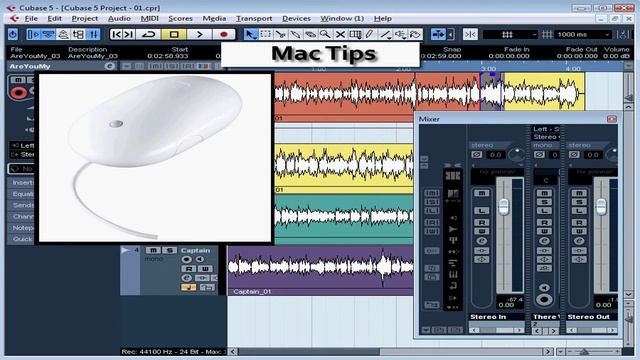Close the Mixer window
The width and height of the screenshot is (640, 360).
pyautogui.click(x=611, y=119)
